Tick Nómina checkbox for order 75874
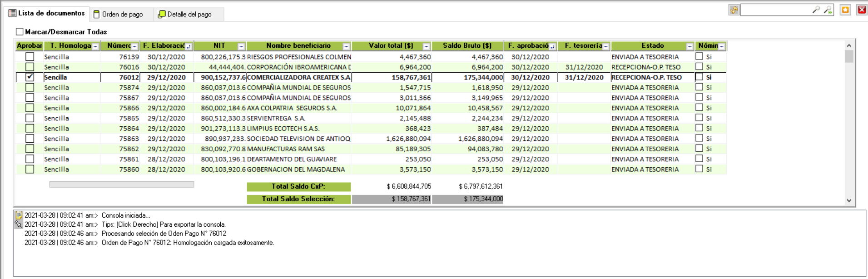 [x=699, y=87]
